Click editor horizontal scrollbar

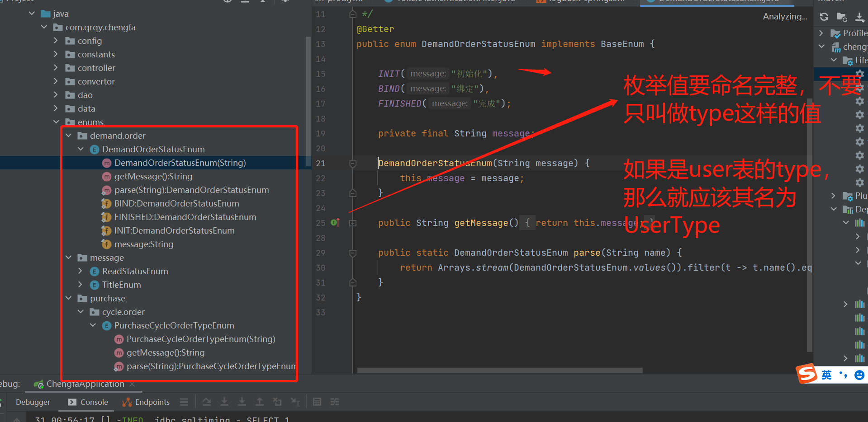(x=499, y=370)
